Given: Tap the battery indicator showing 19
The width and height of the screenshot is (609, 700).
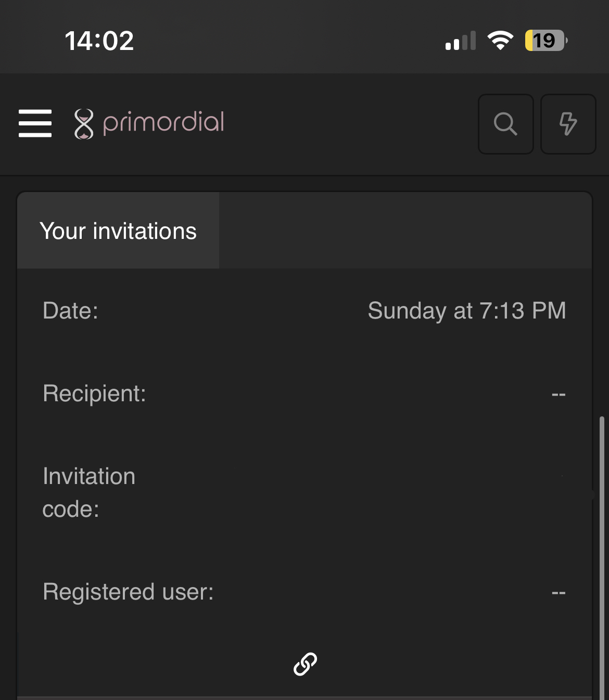Looking at the screenshot, I should point(546,40).
